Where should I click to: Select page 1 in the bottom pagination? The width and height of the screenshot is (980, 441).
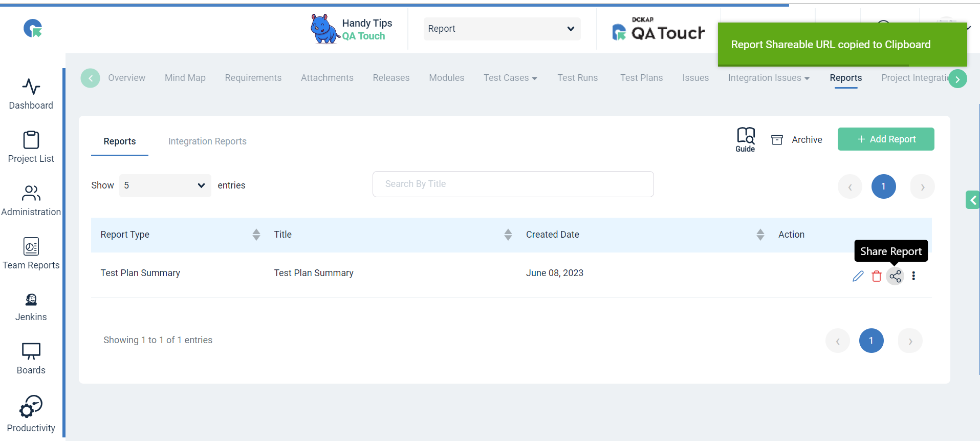pyautogui.click(x=872, y=341)
